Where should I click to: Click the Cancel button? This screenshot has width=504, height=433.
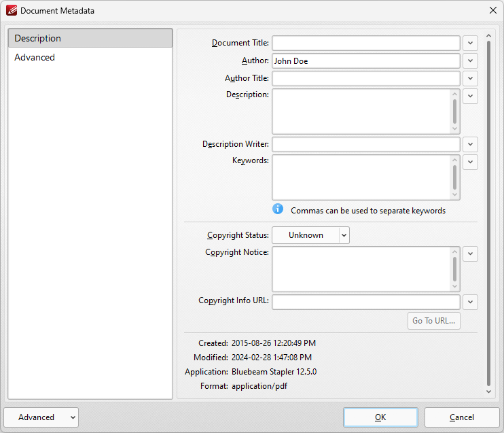coord(462,417)
